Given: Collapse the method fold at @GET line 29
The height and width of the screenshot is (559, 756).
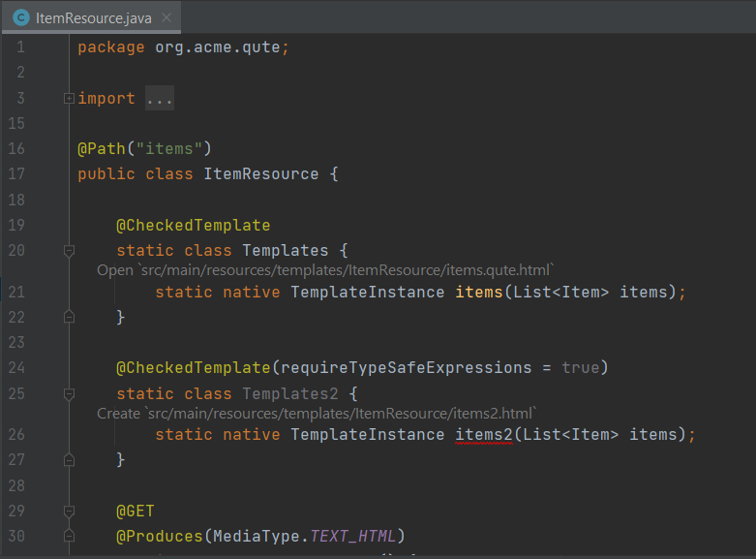Looking at the screenshot, I should click(69, 512).
